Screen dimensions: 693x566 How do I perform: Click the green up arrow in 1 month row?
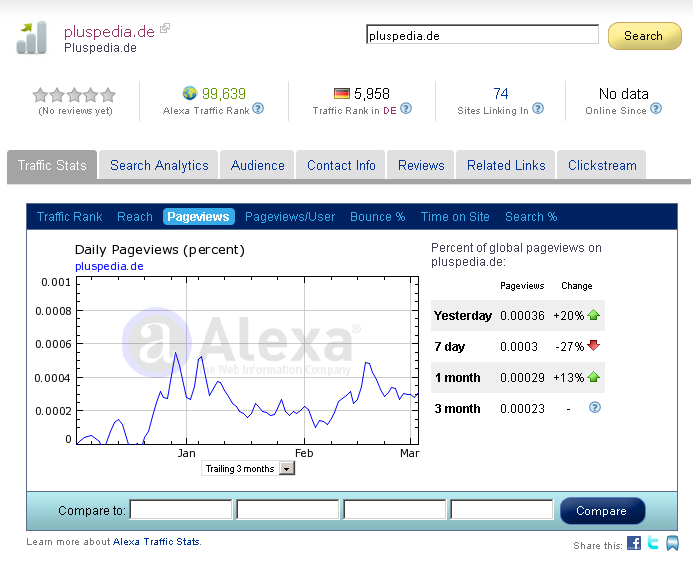[x=594, y=377]
